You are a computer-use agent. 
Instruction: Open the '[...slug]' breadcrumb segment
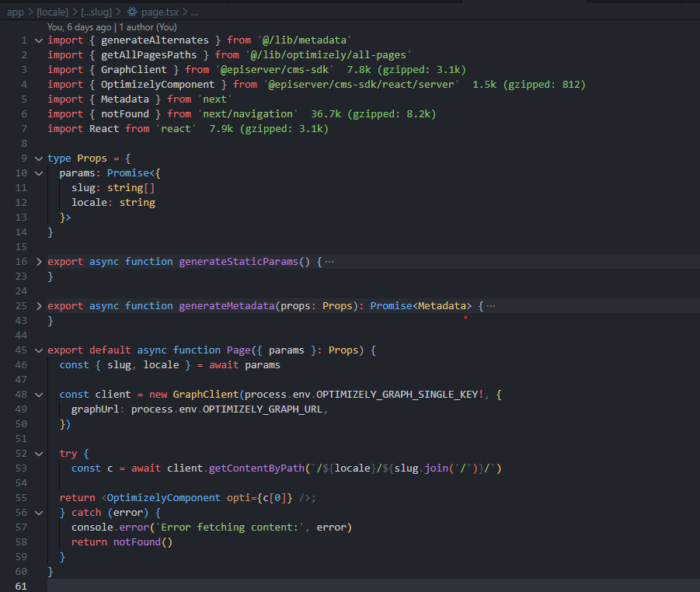pos(96,12)
